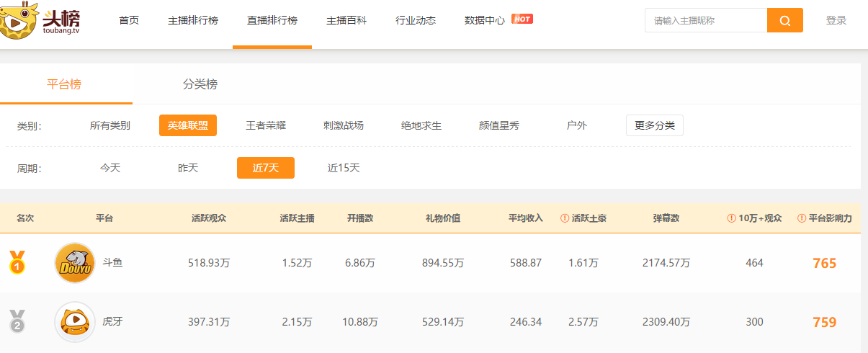Click the 登录 login link
Screen dimensions: 868x353
pyautogui.click(x=836, y=20)
